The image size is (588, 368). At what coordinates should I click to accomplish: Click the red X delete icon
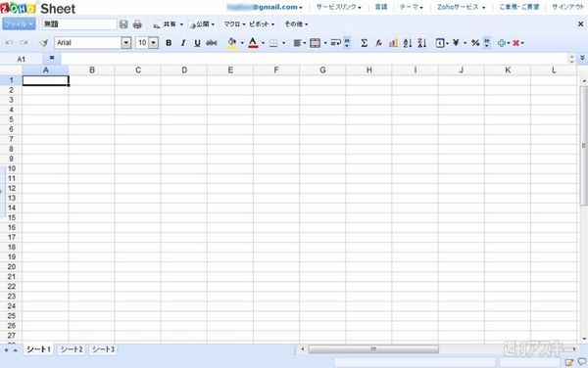(x=516, y=43)
